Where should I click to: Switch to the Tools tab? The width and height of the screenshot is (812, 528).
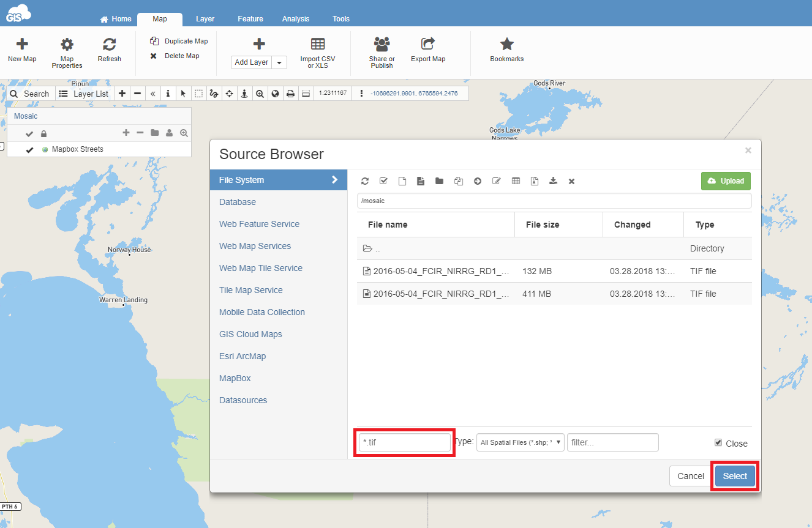pos(341,19)
